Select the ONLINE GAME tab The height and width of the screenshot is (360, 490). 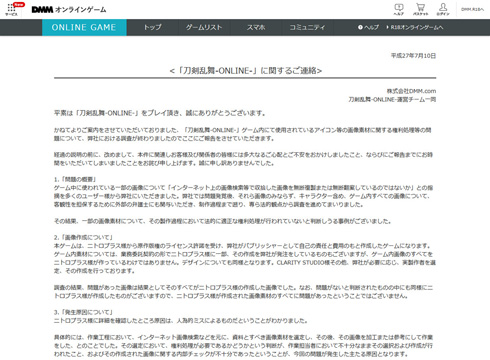coord(84,27)
